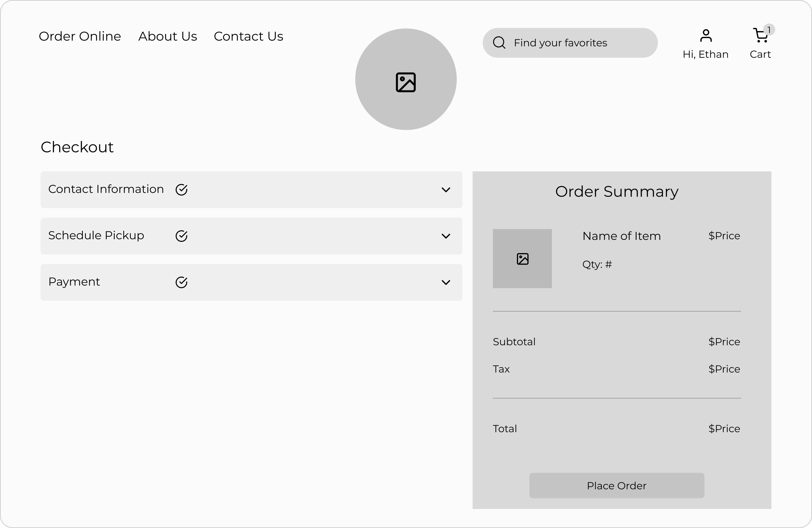Screen dimensions: 812x528
Task: Click the Qty: # text
Action: (x=597, y=264)
